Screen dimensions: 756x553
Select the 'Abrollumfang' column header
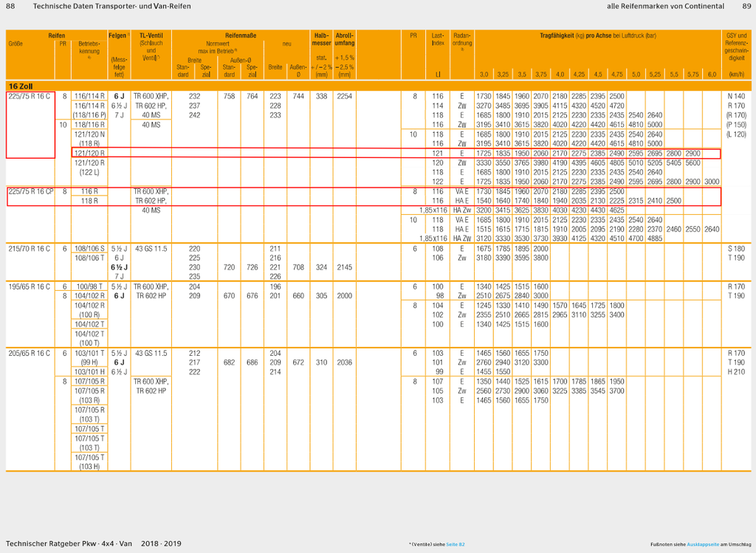(x=345, y=39)
